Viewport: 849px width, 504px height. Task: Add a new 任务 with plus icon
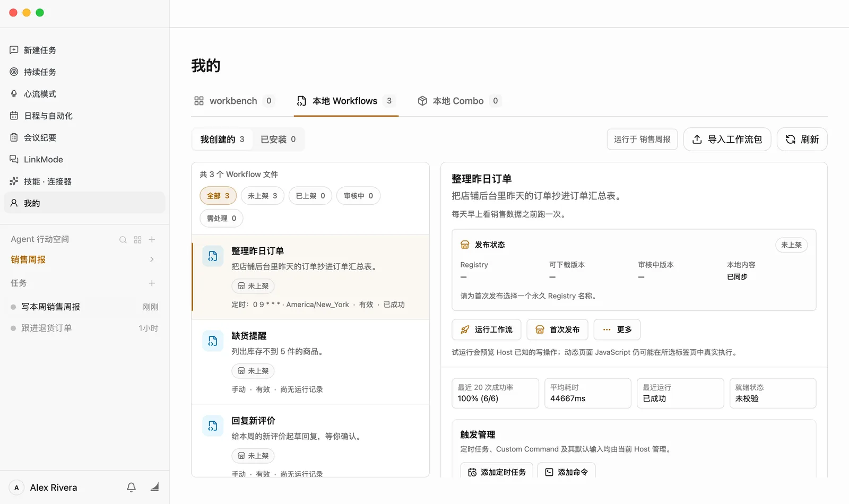click(152, 283)
